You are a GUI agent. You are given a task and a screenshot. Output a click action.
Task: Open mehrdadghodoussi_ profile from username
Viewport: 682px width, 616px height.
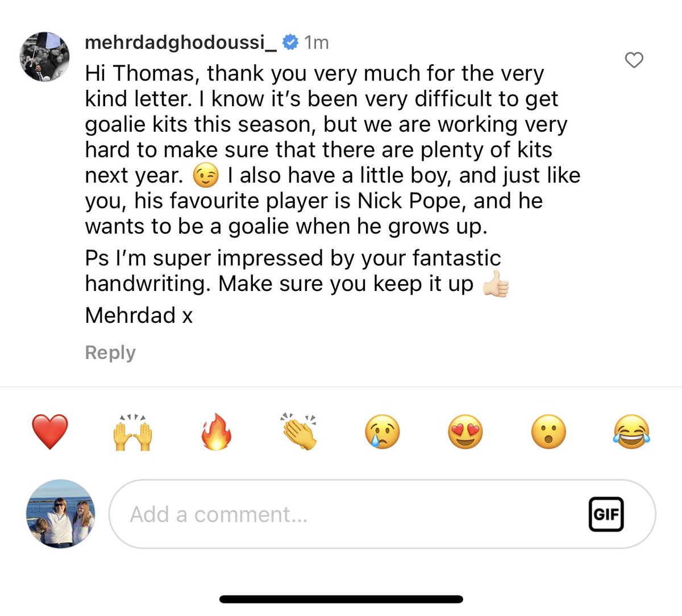tap(181, 42)
